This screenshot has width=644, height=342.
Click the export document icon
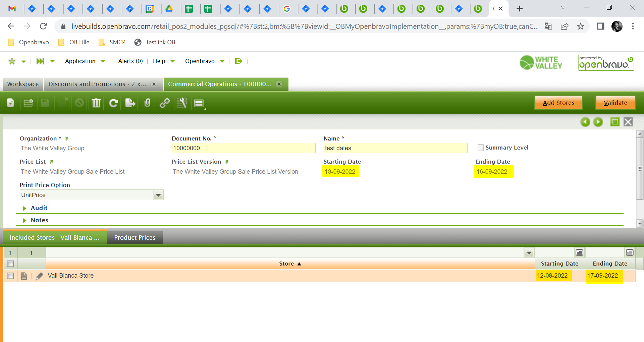point(130,103)
